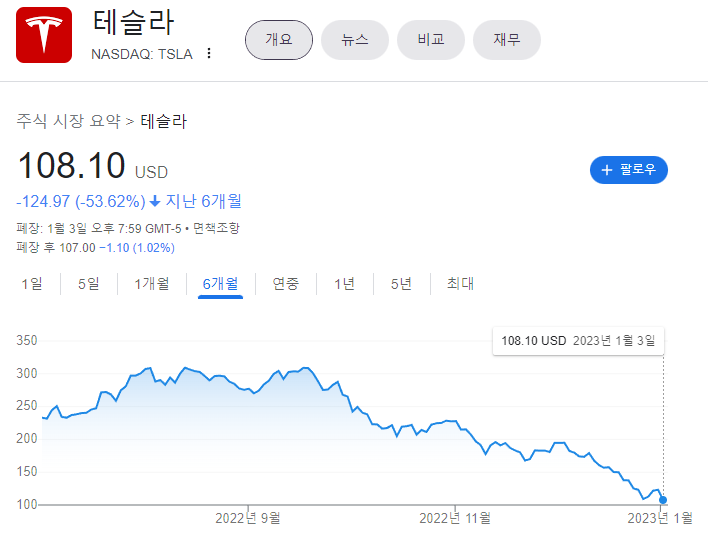Click the 2022년 11월 axis label

click(x=455, y=518)
